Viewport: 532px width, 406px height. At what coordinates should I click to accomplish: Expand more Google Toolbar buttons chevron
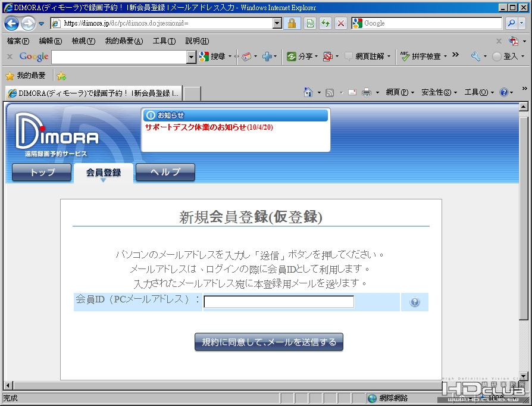point(455,55)
